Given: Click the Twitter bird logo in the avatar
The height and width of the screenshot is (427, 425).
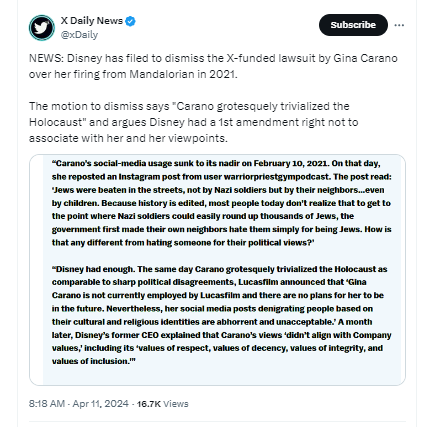Looking at the screenshot, I should 42,28.
